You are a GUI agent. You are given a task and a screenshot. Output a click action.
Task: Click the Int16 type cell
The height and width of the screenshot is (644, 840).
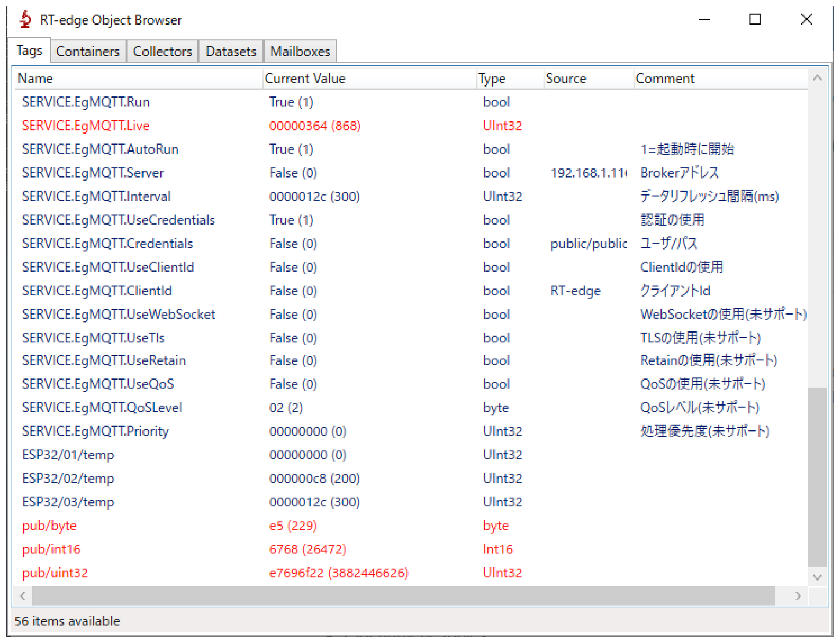pyautogui.click(x=498, y=549)
